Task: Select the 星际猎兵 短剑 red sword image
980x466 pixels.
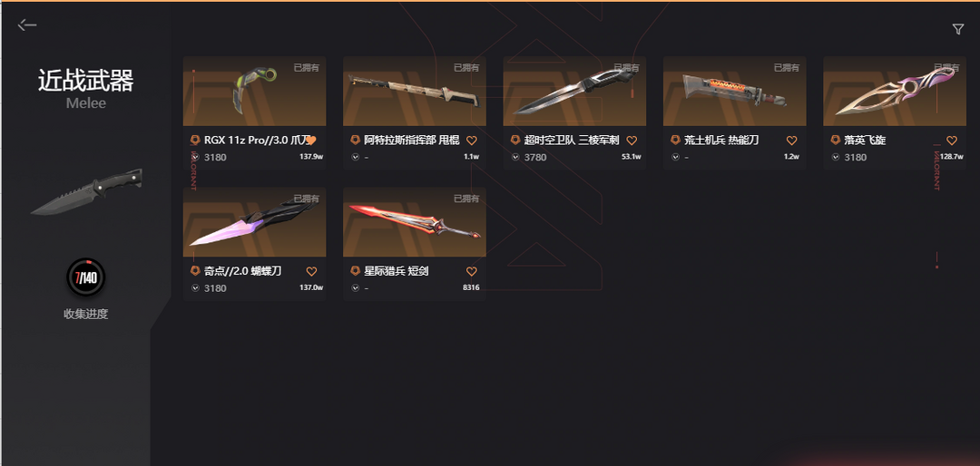Action: point(415,222)
